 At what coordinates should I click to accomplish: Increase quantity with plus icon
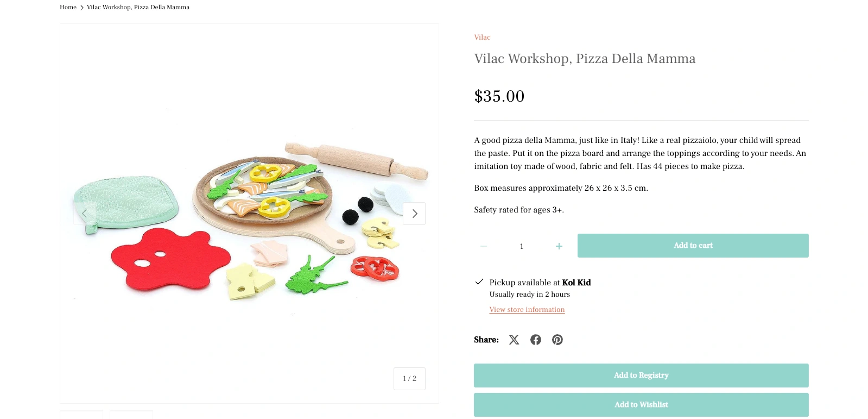[x=559, y=246]
